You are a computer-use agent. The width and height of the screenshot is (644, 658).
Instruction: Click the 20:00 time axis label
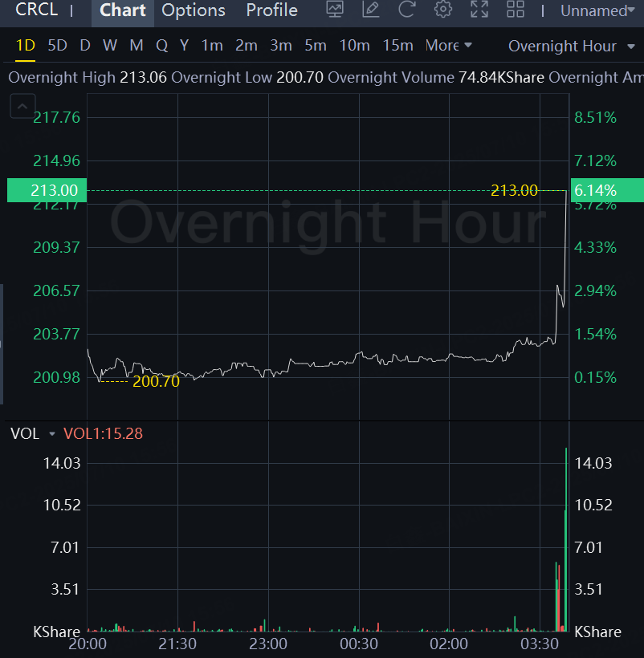tap(88, 644)
